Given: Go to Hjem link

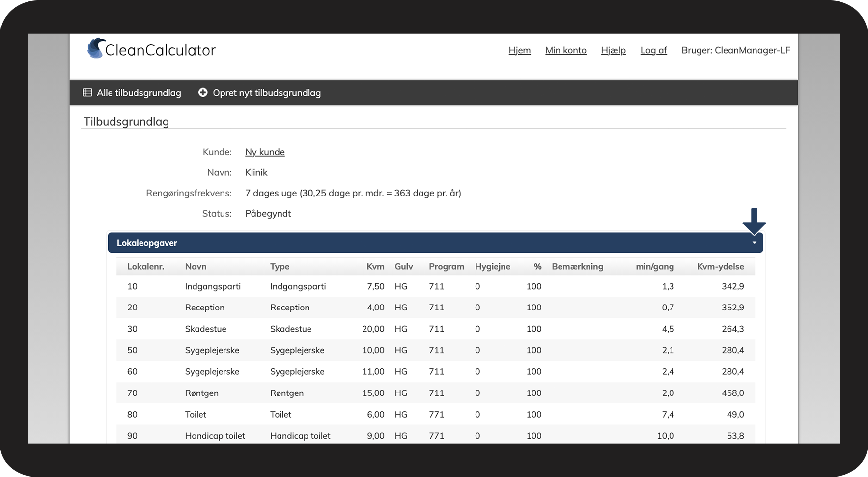Looking at the screenshot, I should click(520, 50).
